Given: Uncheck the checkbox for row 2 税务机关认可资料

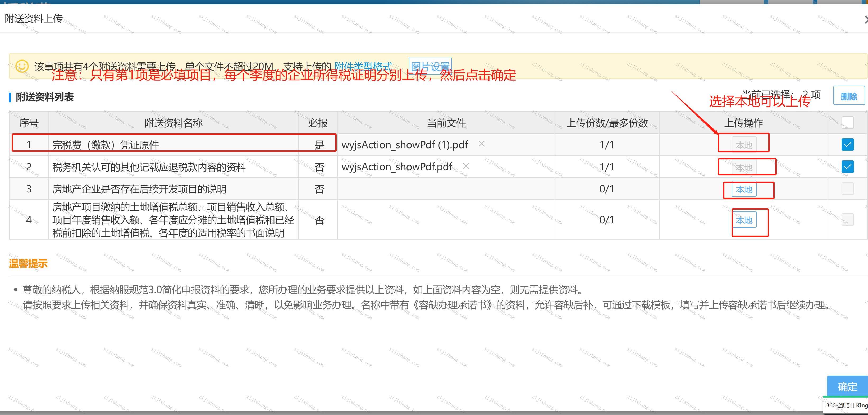Looking at the screenshot, I should pyautogui.click(x=847, y=167).
